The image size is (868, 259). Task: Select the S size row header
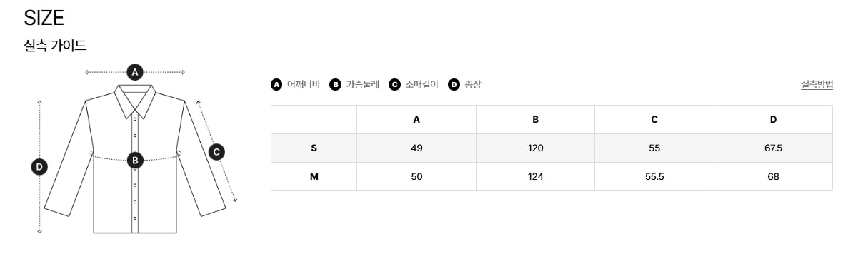(x=314, y=148)
